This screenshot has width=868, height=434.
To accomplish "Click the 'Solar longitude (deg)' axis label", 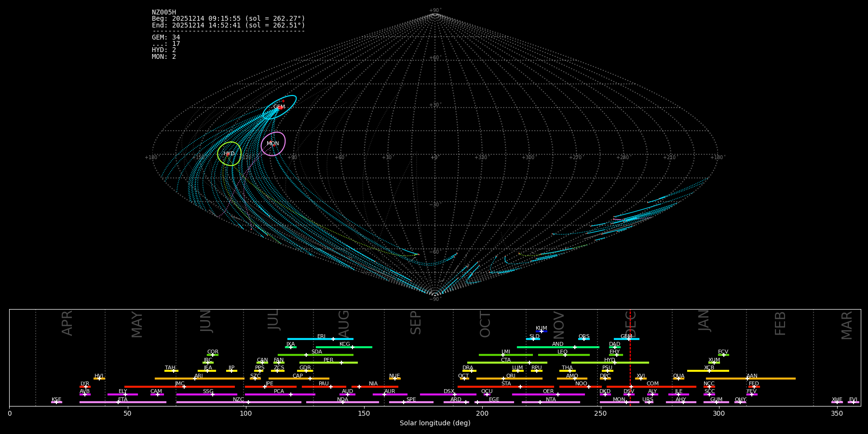I will (435, 423).
